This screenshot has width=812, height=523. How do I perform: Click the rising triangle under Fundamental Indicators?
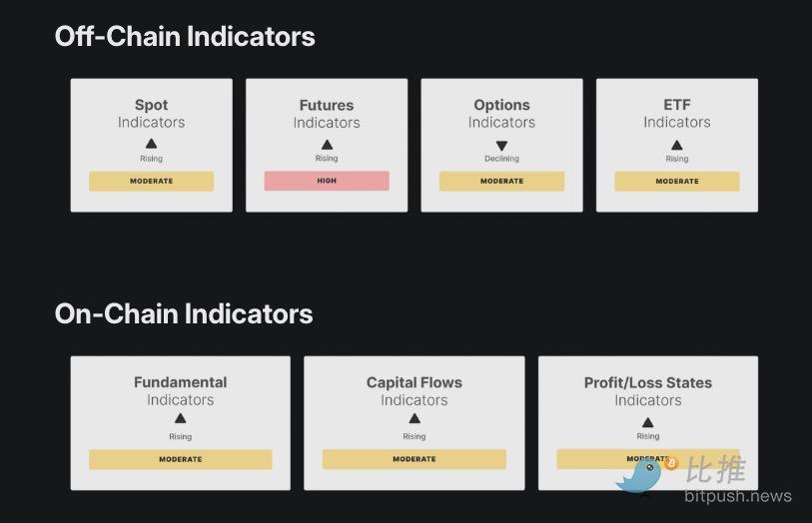coord(180,418)
